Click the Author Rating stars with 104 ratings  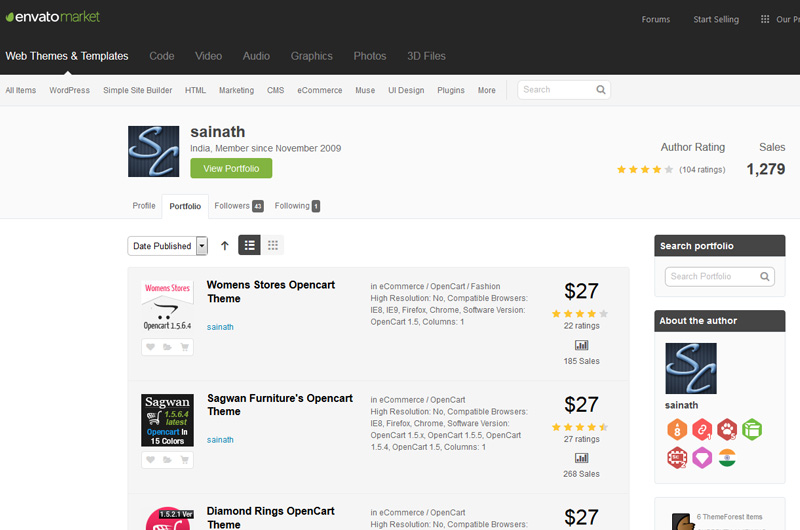pyautogui.click(x=645, y=169)
